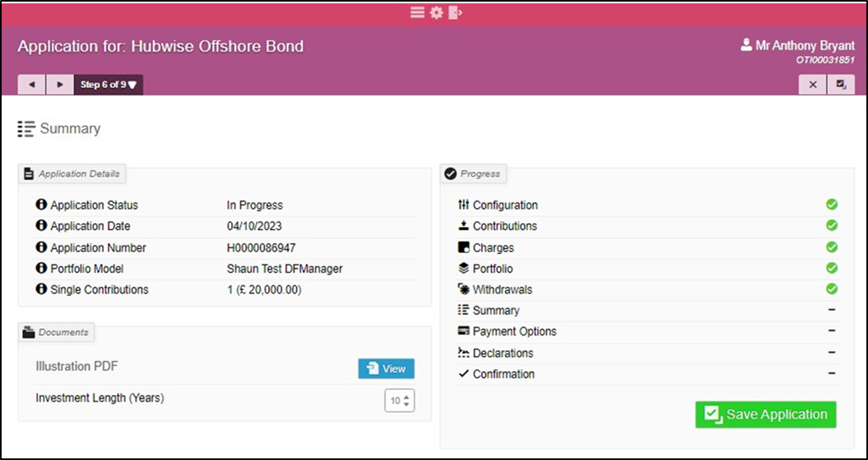Click info icon next to Portfolio Model
This screenshot has height=460, width=868.
40,268
